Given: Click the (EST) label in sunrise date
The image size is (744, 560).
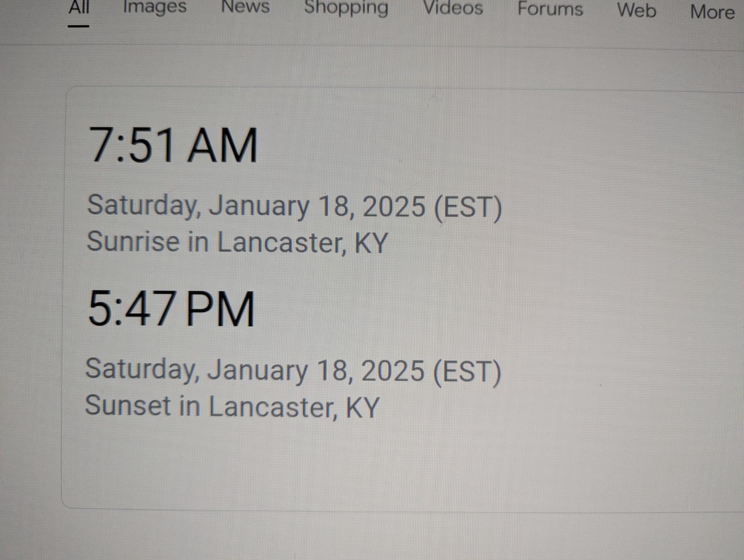Looking at the screenshot, I should [468, 208].
